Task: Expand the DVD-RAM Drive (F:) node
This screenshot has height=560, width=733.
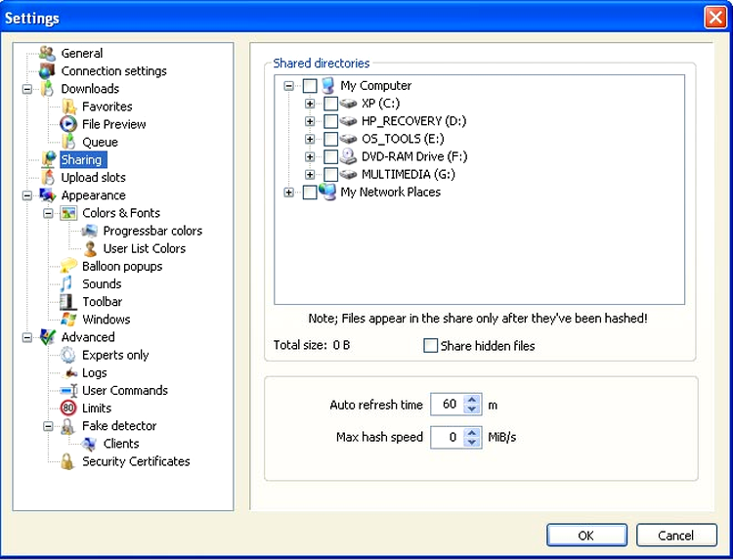Action: coord(310,156)
